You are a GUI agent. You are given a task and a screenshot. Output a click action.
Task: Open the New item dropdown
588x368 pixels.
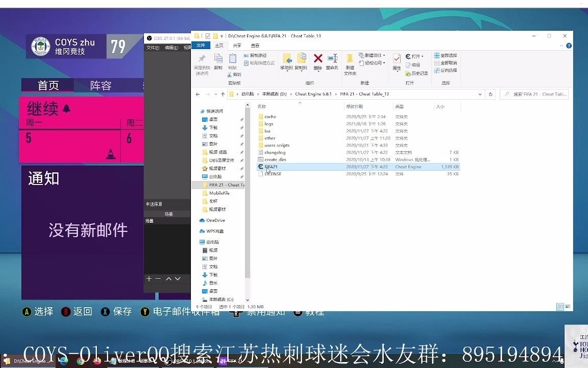click(372, 56)
